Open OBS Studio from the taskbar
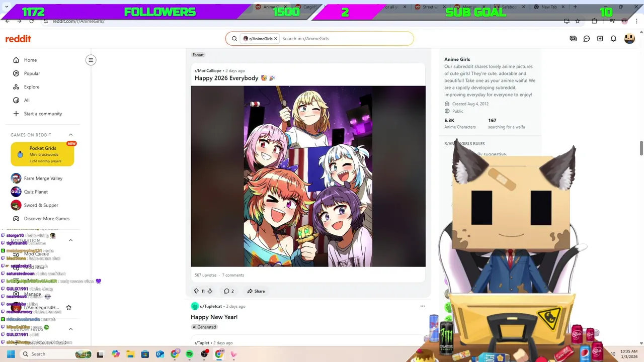This screenshot has width=644, height=362. point(204,354)
